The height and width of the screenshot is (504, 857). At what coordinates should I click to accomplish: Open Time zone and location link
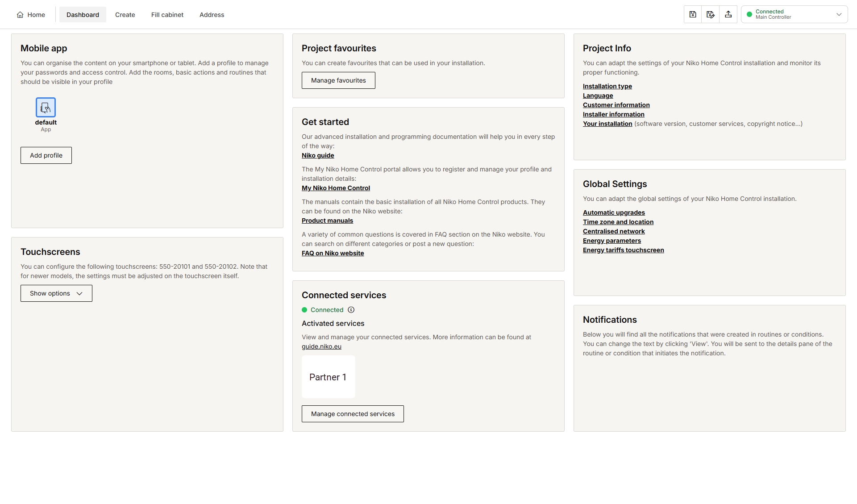click(618, 222)
